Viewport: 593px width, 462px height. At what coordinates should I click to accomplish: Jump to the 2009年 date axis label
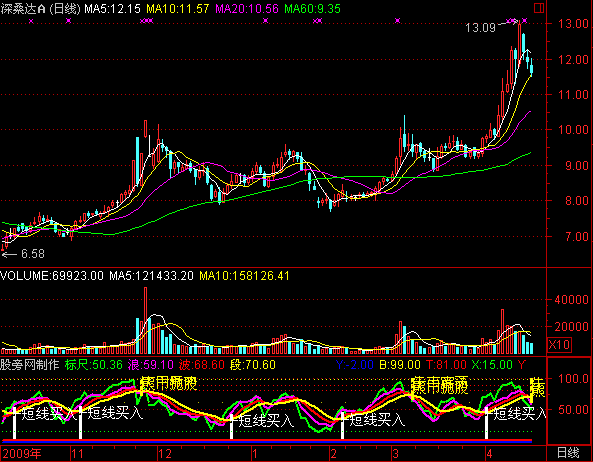coord(21,453)
